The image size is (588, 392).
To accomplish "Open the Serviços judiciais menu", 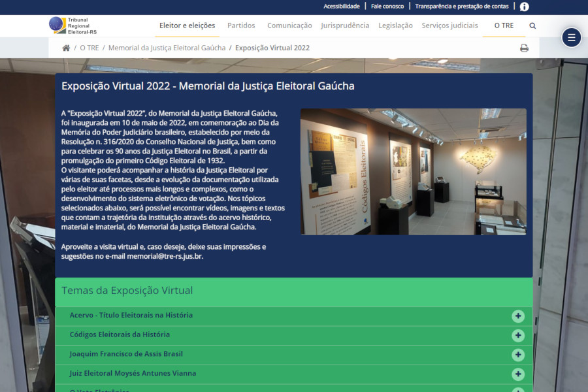I will (x=449, y=25).
